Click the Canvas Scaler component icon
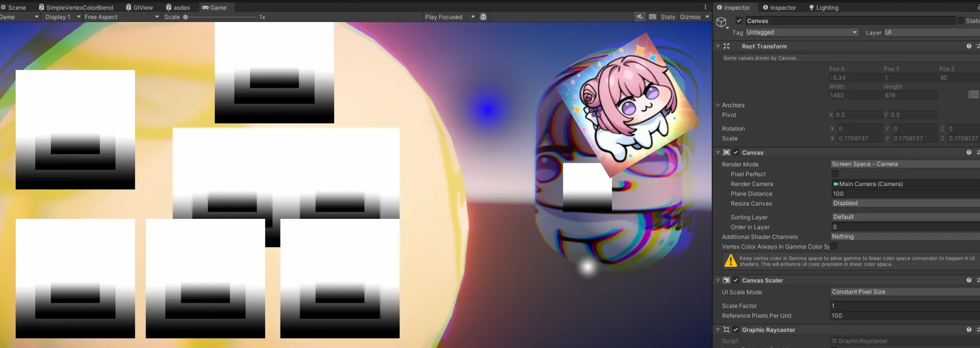980x348 pixels. (x=727, y=280)
